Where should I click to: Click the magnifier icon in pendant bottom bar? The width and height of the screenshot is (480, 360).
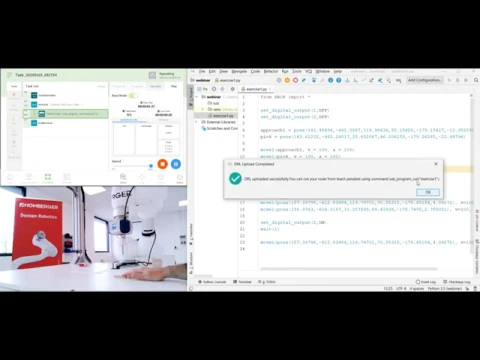123,177
